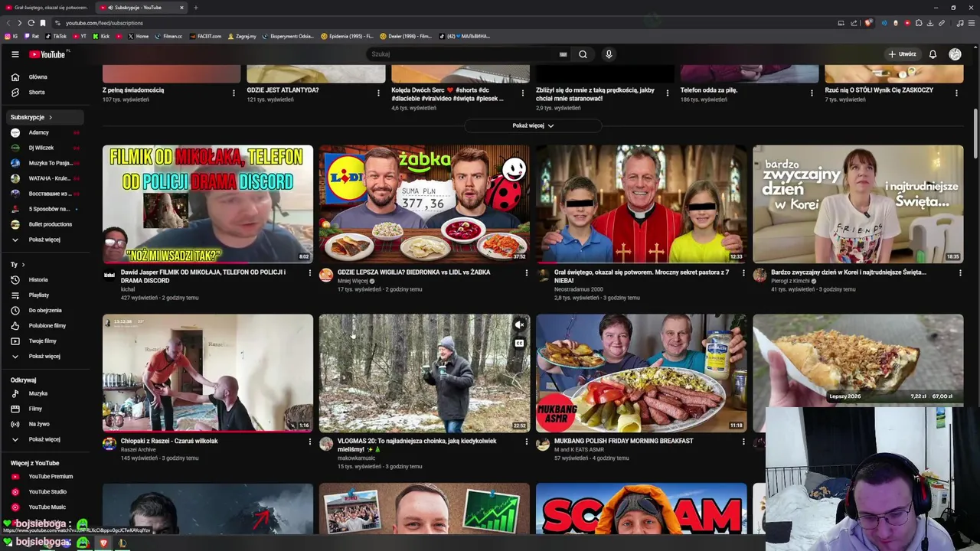Expand the Shorts shelf with Pokaż więcej
980x551 pixels.
pos(533,126)
